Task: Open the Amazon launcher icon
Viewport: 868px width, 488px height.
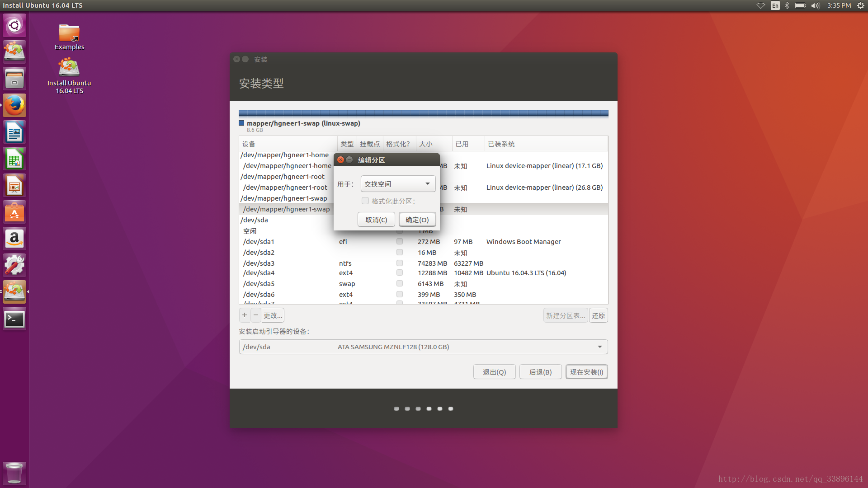Action: click(x=14, y=239)
